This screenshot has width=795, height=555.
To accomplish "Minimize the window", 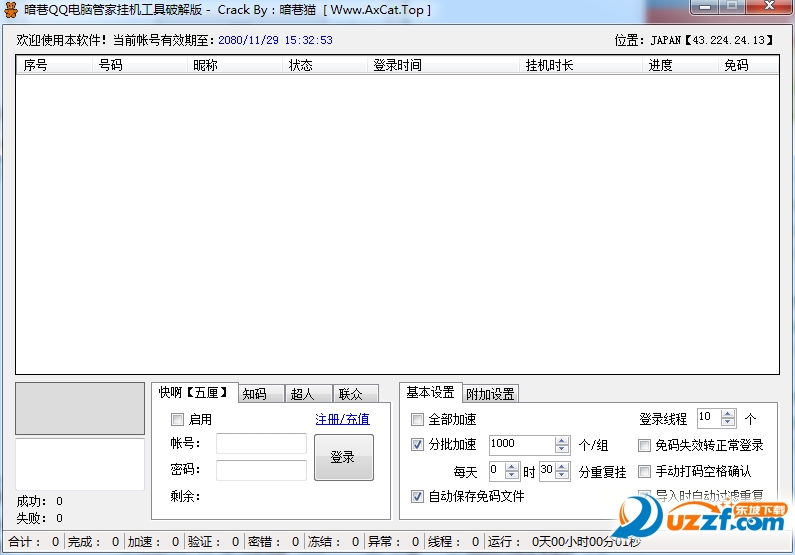I will [x=705, y=7].
